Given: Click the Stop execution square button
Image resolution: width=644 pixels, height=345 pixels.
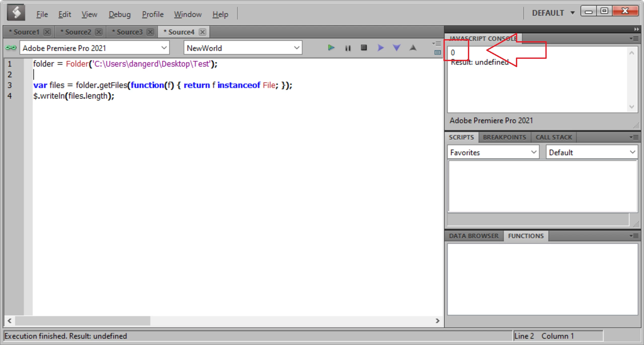Looking at the screenshot, I should 364,47.
